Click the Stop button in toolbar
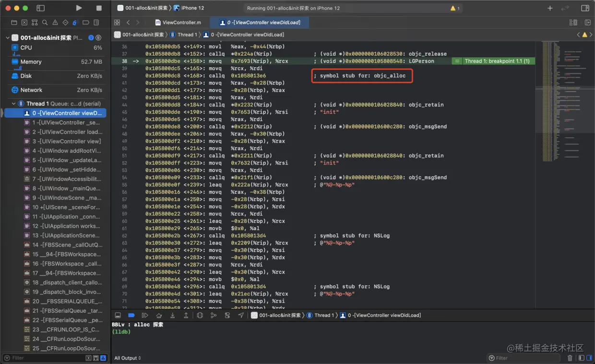This screenshot has height=364, width=595. coord(99,8)
